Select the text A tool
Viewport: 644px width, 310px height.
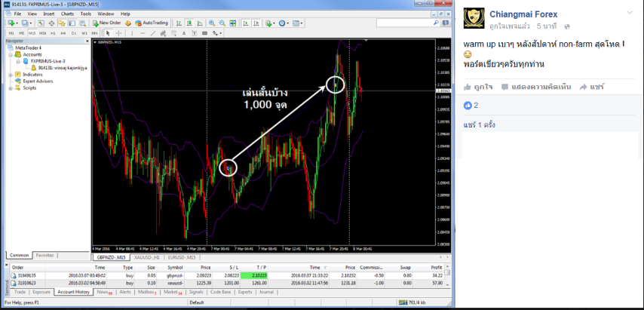(x=184, y=33)
